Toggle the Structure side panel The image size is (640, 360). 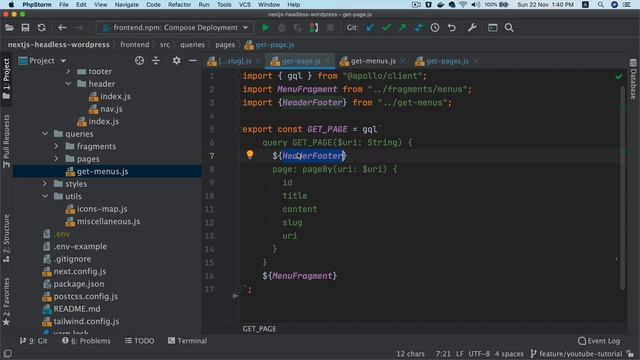pos(6,238)
